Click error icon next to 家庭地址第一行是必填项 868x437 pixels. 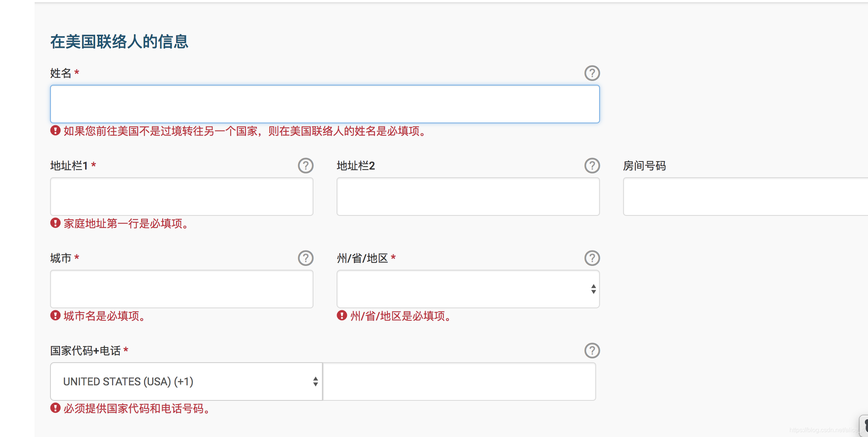click(55, 223)
